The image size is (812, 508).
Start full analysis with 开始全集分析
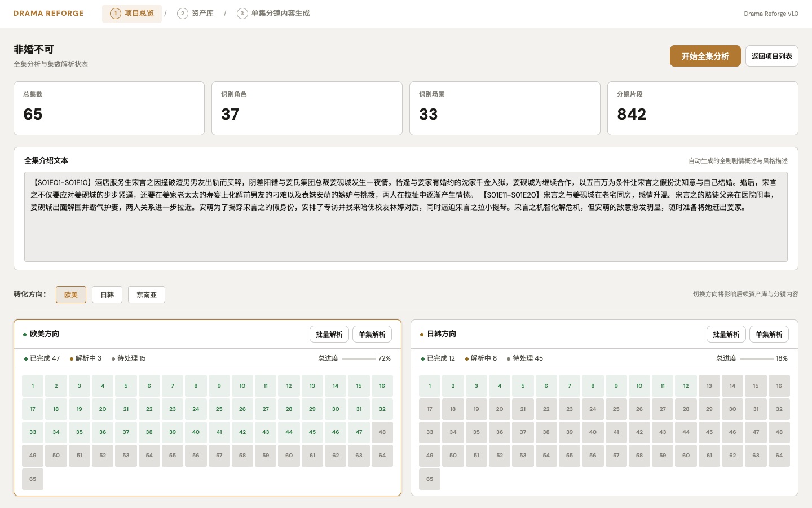[x=705, y=56]
